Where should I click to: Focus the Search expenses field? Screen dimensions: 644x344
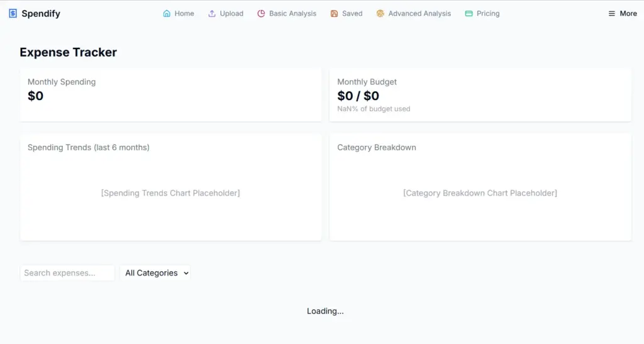pos(67,273)
